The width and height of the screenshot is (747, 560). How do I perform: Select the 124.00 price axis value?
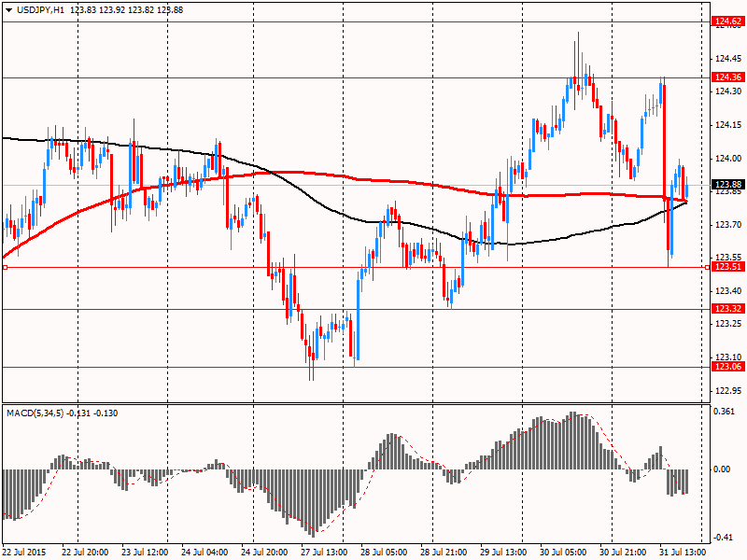728,158
